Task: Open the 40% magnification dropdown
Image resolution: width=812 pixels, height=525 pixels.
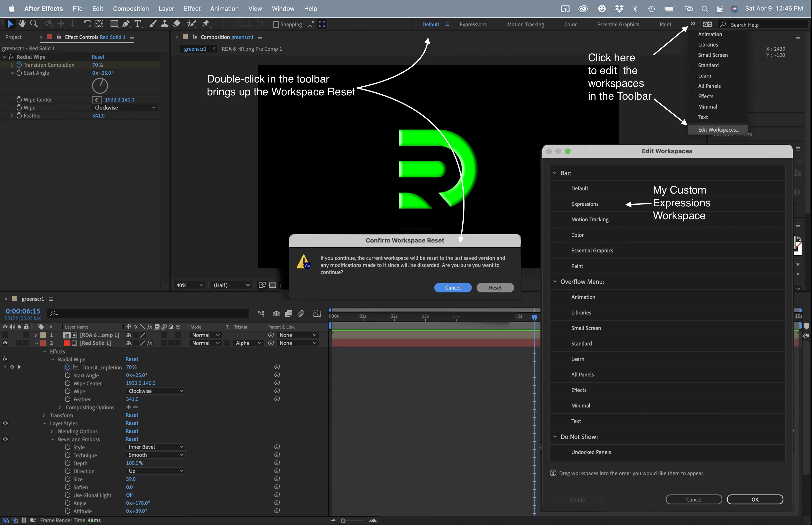Action: click(x=189, y=285)
